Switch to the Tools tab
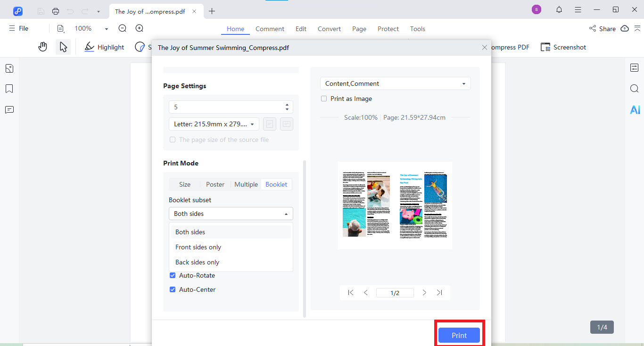The height and width of the screenshot is (346, 644). [418, 29]
